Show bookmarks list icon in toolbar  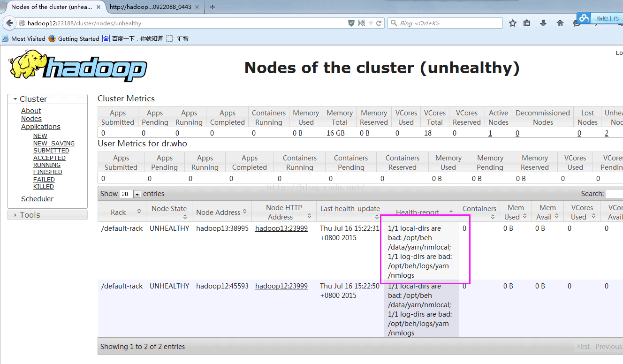pyautogui.click(x=527, y=23)
